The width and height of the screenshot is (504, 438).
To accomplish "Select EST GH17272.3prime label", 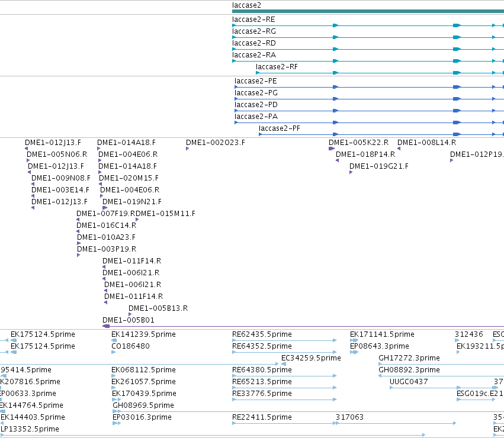I will tap(409, 359).
